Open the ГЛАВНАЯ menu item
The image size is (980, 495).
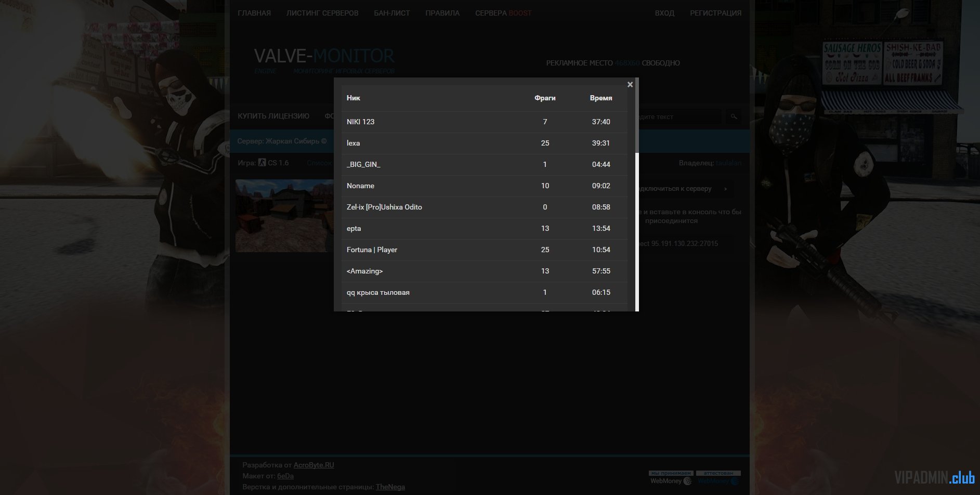[x=254, y=13]
